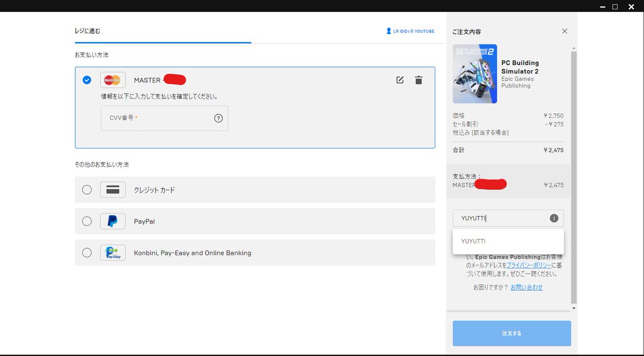This screenshot has height=356, width=644.
Task: Click the お支払い方法 heading
Action: [92, 55]
